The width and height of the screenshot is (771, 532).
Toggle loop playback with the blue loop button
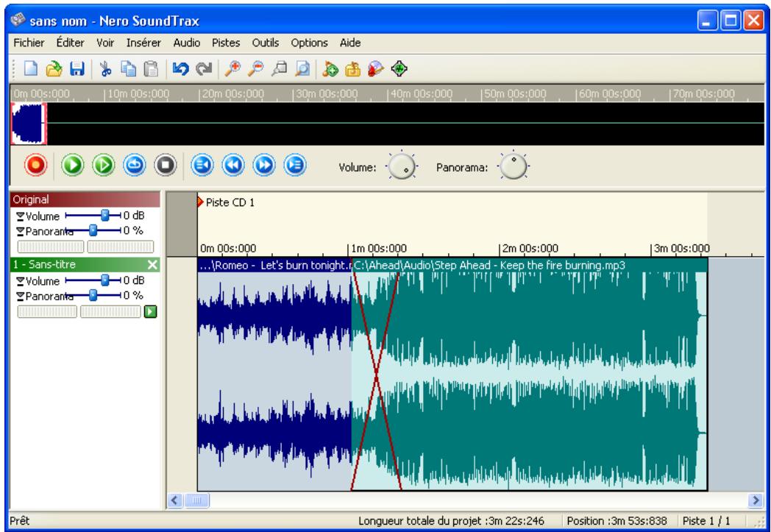(134, 166)
